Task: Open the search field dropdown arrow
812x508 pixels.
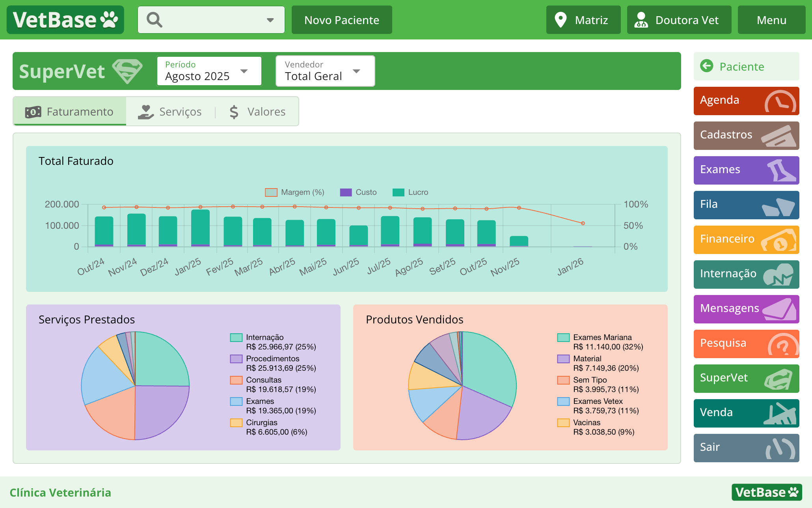Action: coord(270,19)
